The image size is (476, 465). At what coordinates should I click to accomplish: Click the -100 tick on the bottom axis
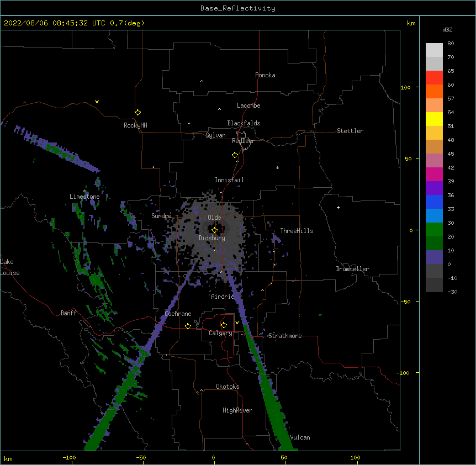tap(69, 458)
